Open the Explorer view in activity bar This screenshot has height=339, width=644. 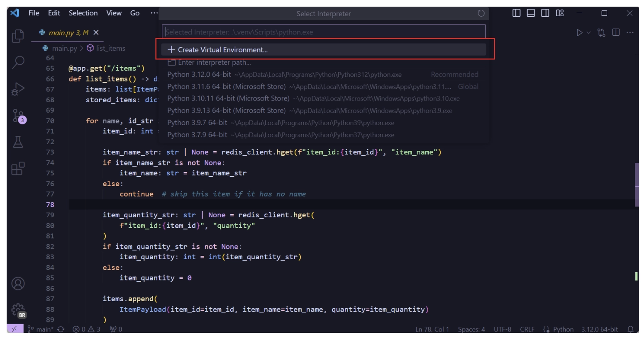pos(18,36)
